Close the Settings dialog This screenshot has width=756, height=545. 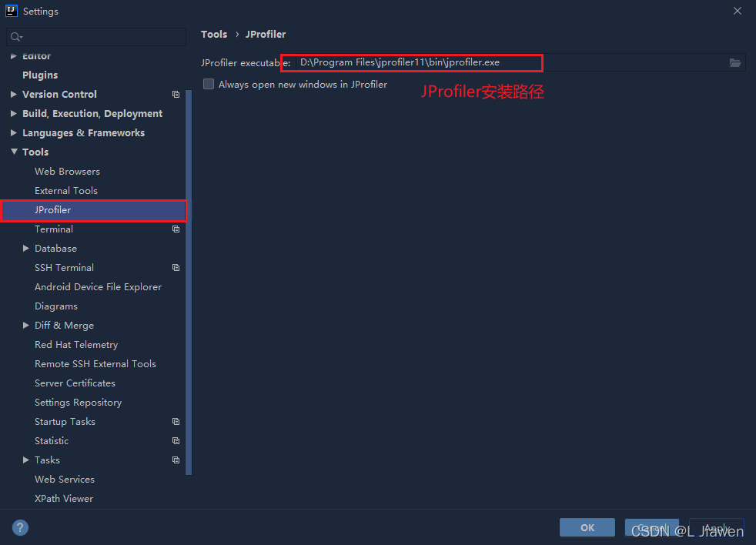tap(738, 11)
